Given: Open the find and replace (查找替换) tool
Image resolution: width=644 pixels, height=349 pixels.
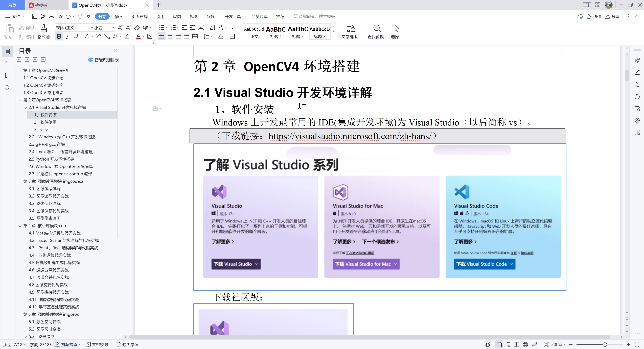Looking at the screenshot, I should (377, 31).
